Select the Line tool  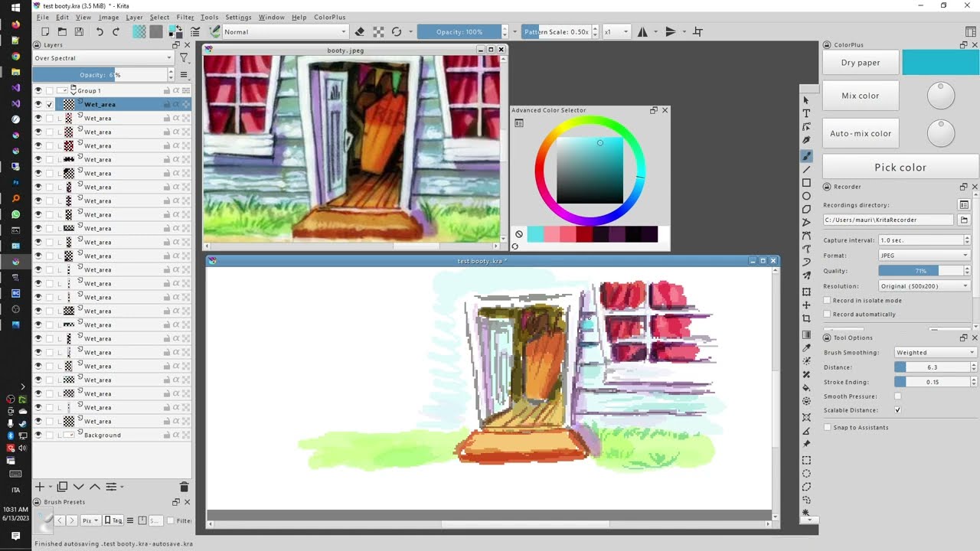pyautogui.click(x=806, y=170)
